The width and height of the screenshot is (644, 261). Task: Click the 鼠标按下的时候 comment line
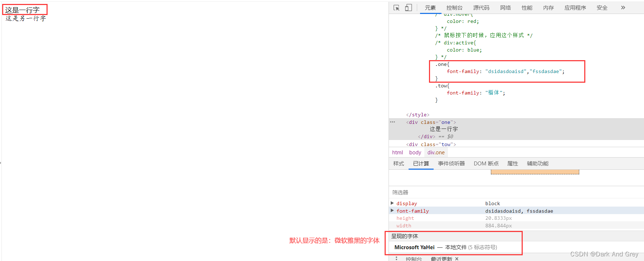484,35
